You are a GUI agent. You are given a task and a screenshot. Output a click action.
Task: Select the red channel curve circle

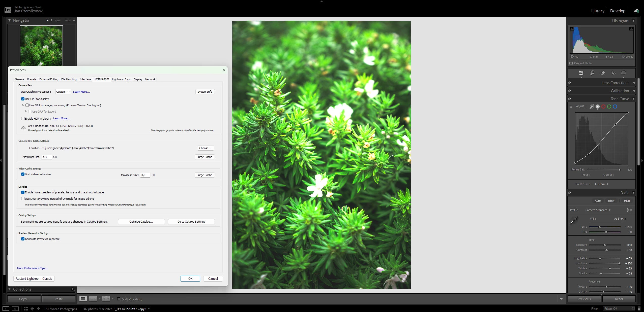pyautogui.click(x=603, y=107)
